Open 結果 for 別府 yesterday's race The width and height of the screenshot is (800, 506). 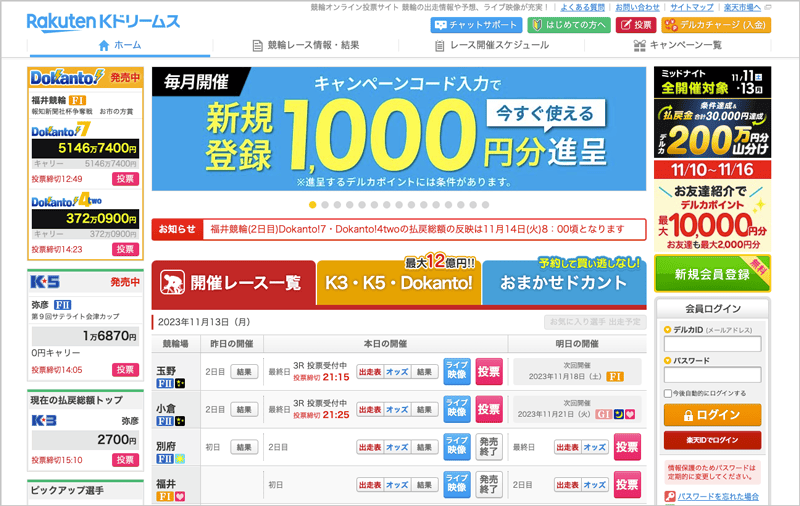coord(244,447)
